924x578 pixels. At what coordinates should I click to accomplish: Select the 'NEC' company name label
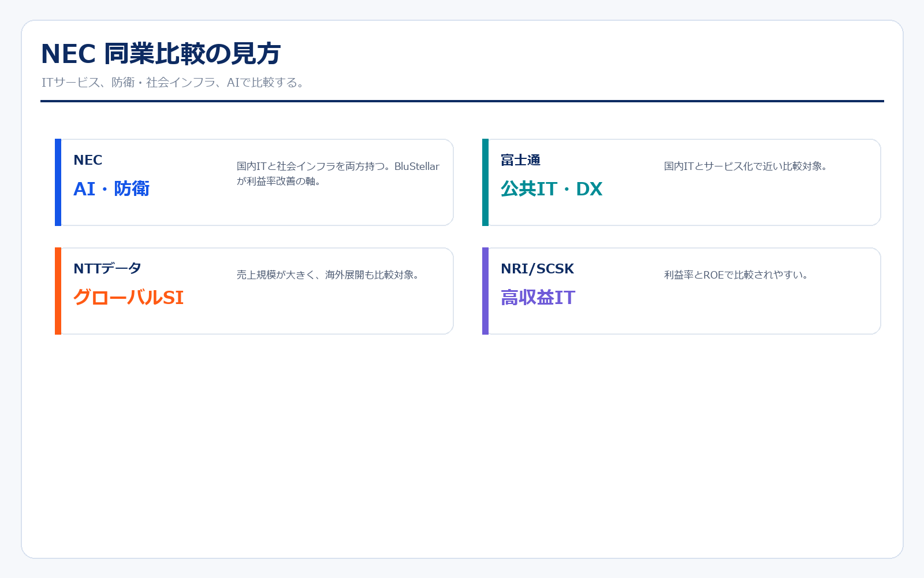[x=88, y=160]
